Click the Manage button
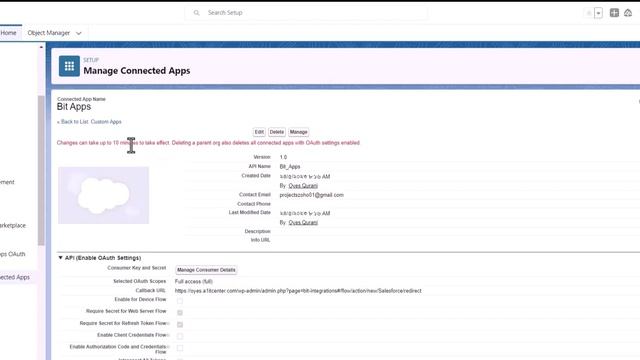 pos(298,132)
